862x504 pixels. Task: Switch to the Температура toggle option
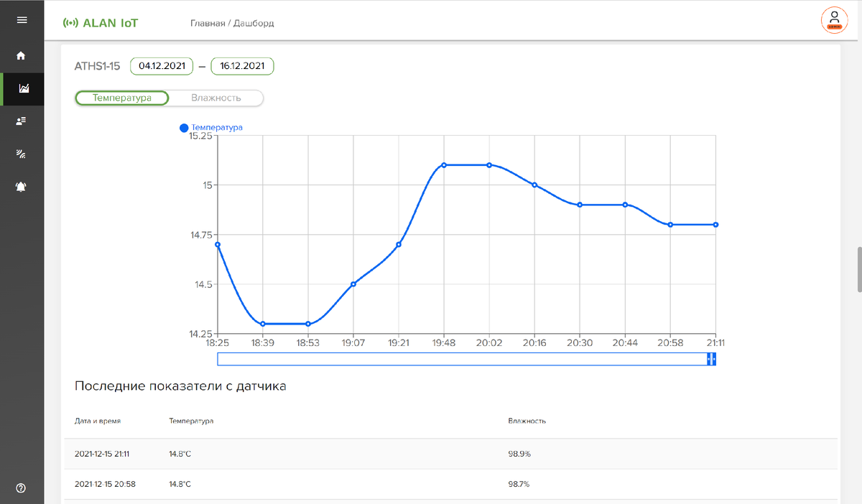(122, 98)
